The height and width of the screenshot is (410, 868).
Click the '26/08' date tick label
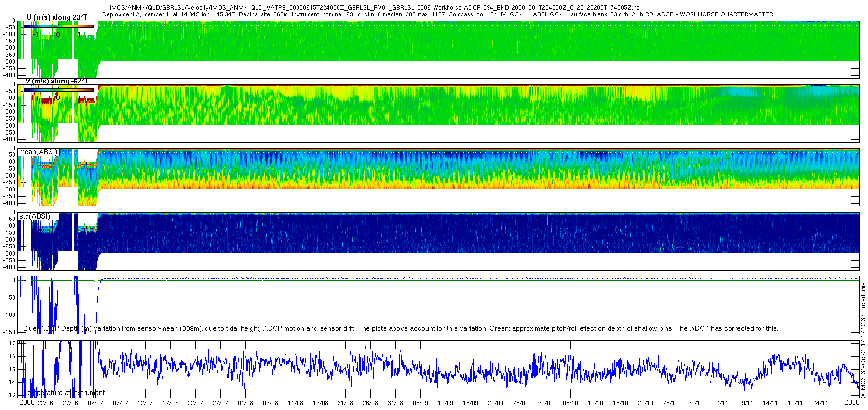(x=370, y=403)
